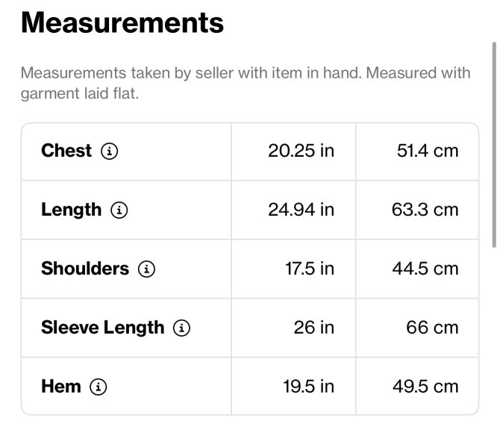Screen dimensions: 500x448
Task: Click the 24.94 in length value
Action: point(301,210)
